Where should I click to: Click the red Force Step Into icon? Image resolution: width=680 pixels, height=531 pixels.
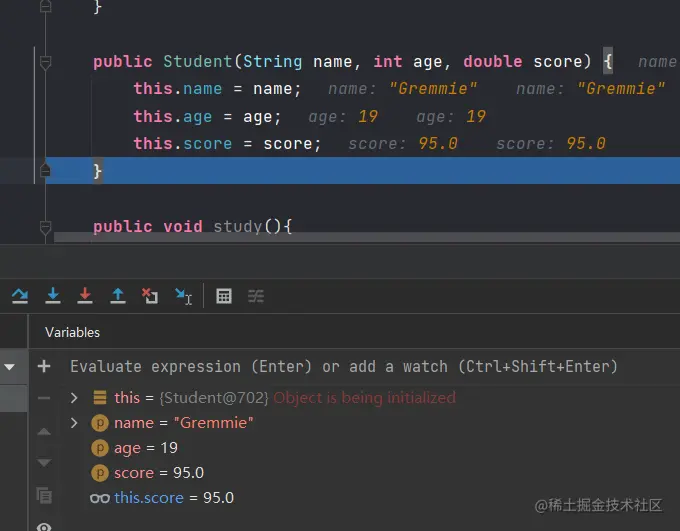[85, 296]
